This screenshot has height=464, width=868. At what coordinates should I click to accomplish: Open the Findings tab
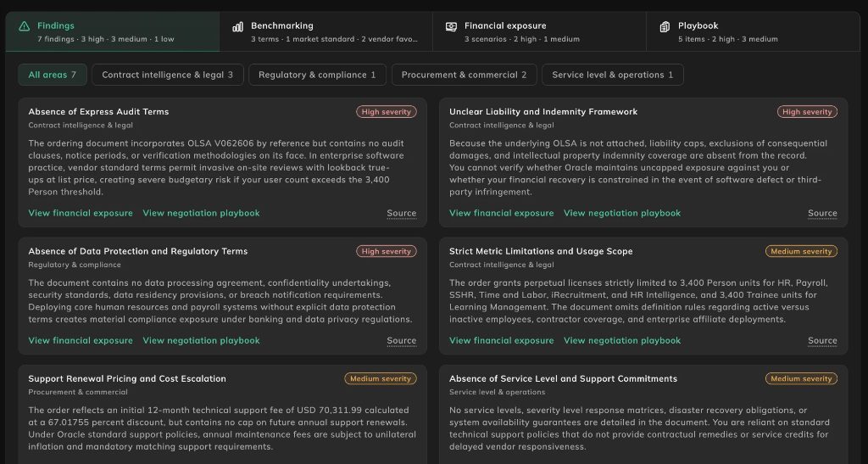point(113,31)
